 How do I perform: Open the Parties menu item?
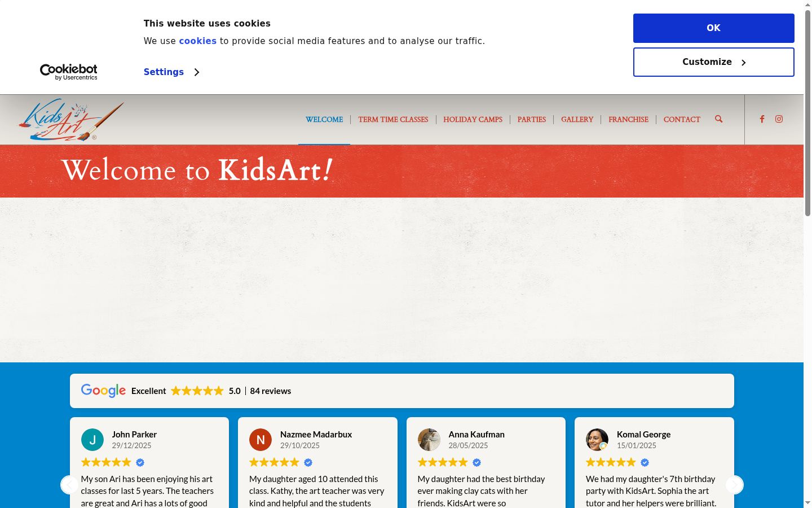point(532,120)
